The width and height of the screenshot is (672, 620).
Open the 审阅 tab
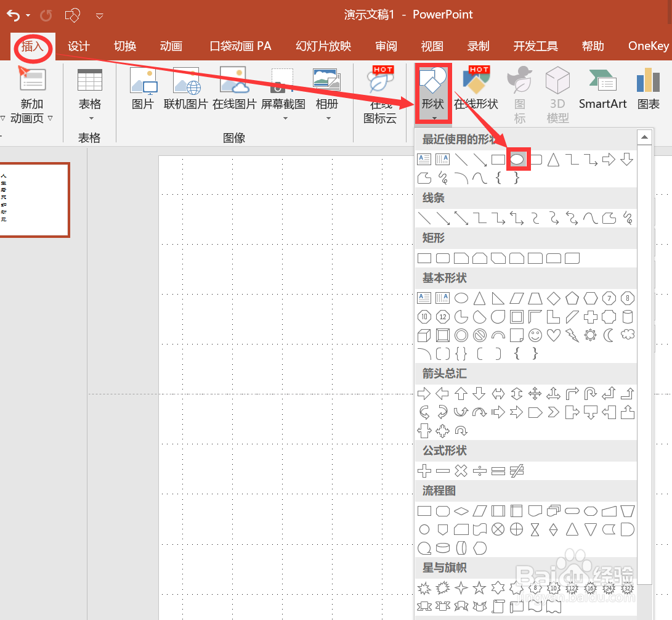point(386,46)
